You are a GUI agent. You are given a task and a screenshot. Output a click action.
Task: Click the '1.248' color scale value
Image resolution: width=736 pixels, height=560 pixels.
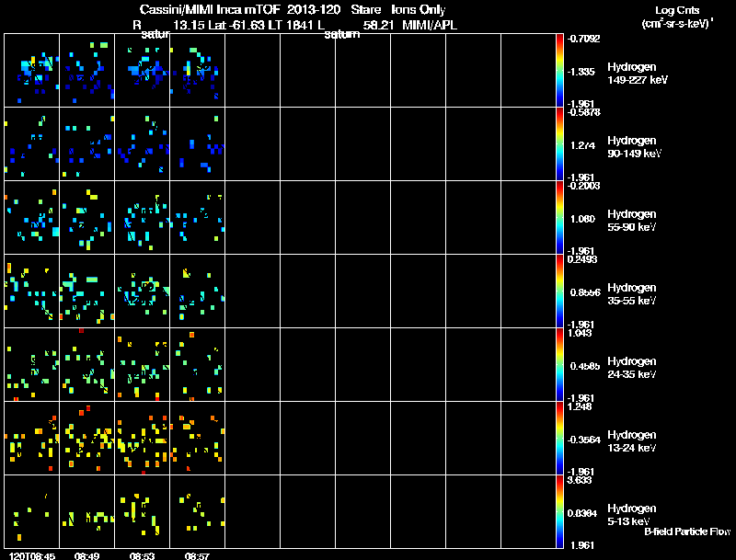click(x=580, y=406)
